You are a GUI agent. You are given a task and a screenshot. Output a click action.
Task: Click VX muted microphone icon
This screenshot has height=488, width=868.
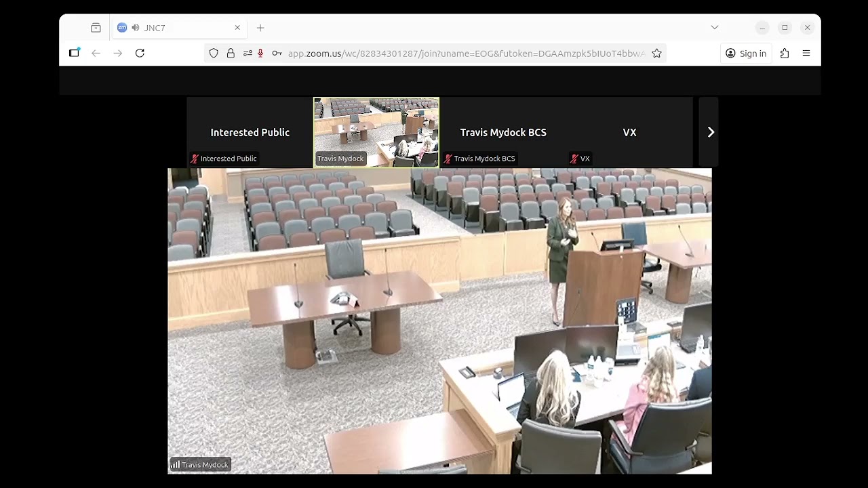[x=574, y=159]
